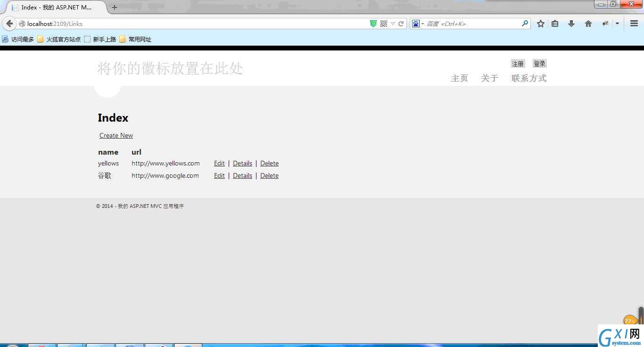The image size is (644, 347).
Task: Open the QR code icon in address bar
Action: (384, 24)
